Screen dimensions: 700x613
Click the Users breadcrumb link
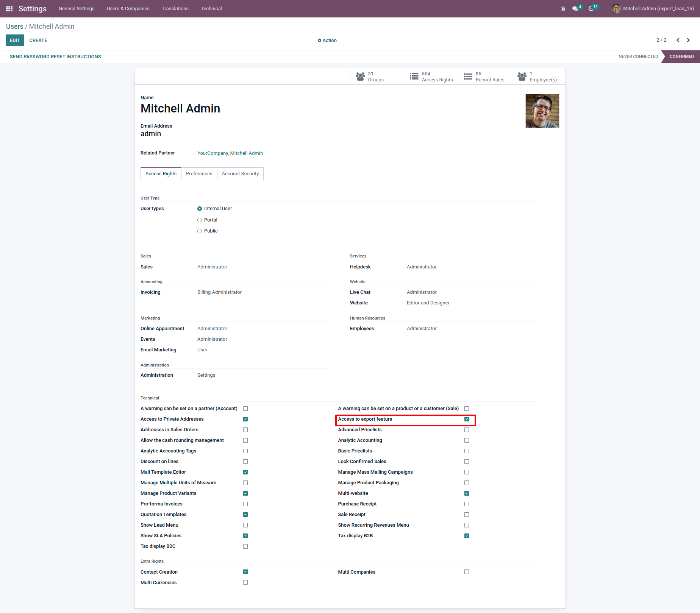15,26
